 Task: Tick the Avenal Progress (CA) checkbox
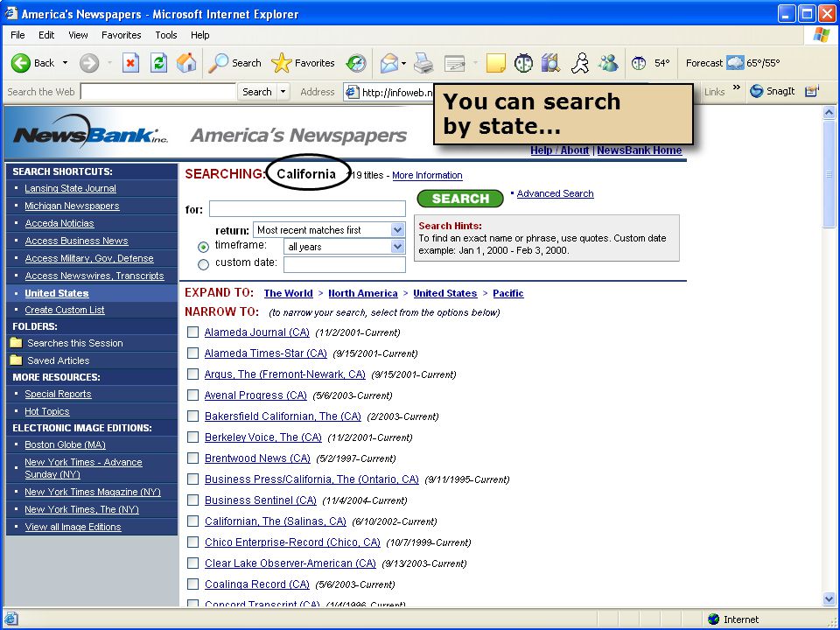tap(192, 395)
